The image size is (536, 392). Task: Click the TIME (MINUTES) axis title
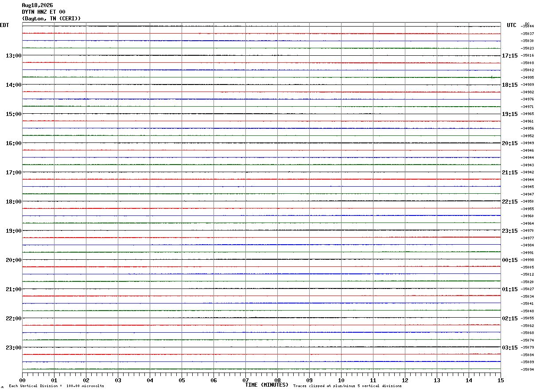267,385
